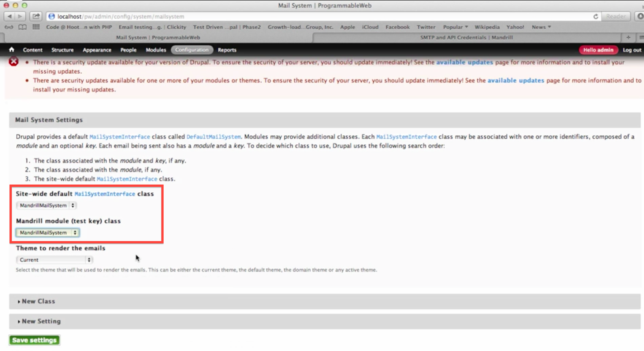Expand the Popular bookmarks dropdown
The image size is (644, 351).
456,27
